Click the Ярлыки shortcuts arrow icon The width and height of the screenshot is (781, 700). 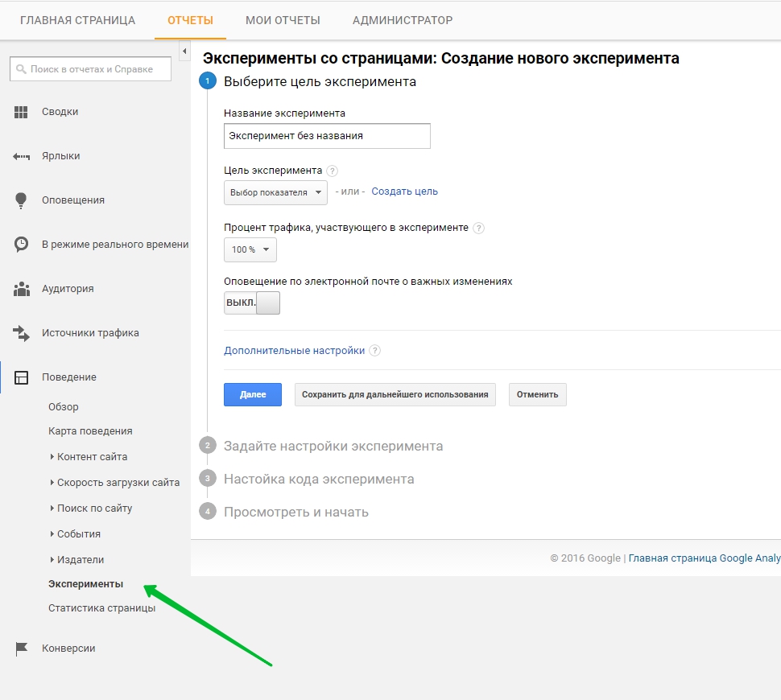(21, 156)
